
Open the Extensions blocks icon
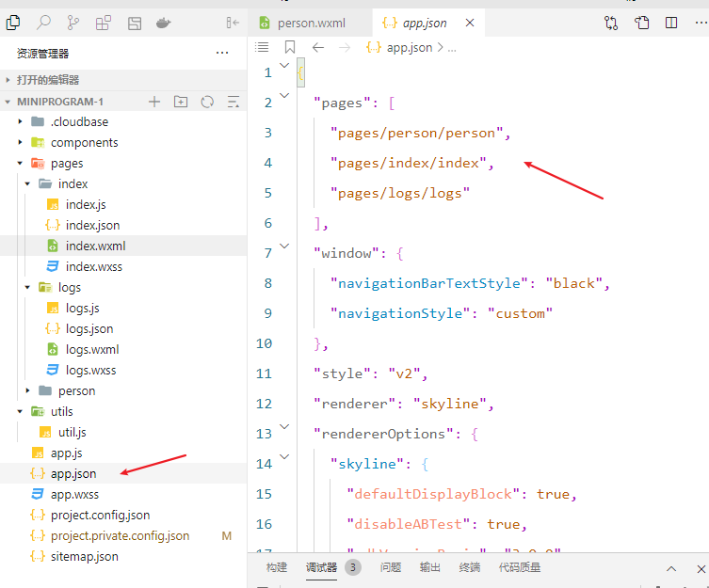[x=103, y=23]
